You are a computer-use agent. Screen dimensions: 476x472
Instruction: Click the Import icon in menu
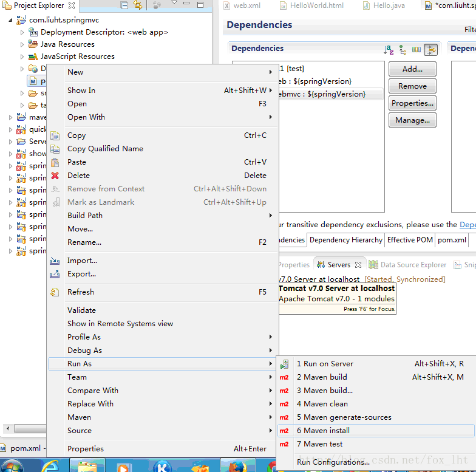[55, 261]
